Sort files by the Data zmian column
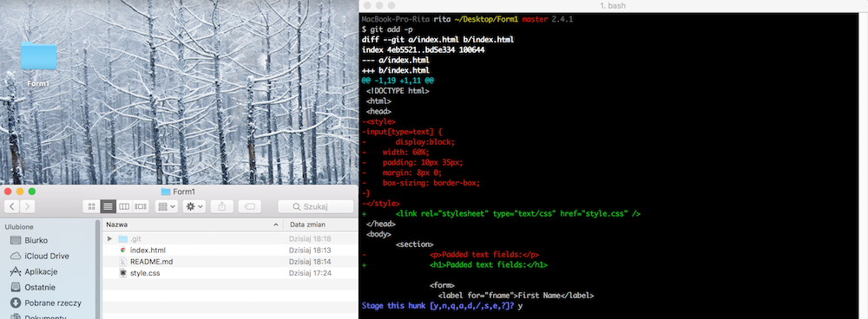Viewport: 868px width, 319px height. (x=320, y=225)
